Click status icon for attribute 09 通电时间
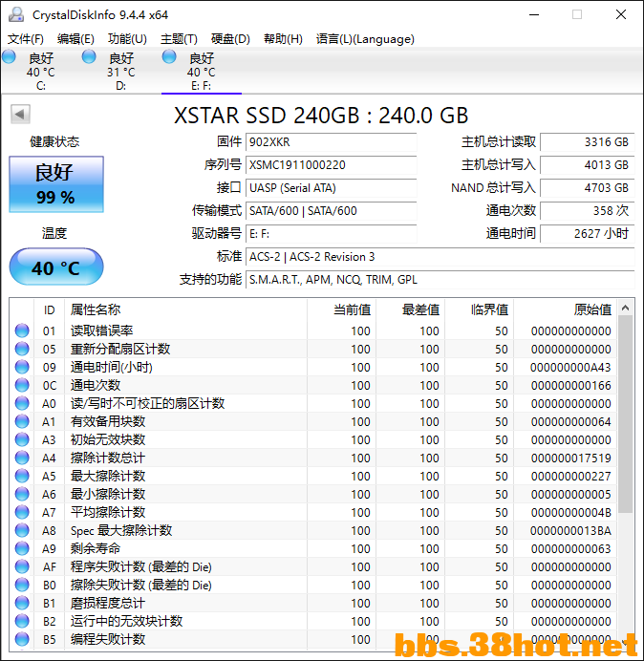Screen dimensions: 644x661 tap(22, 367)
